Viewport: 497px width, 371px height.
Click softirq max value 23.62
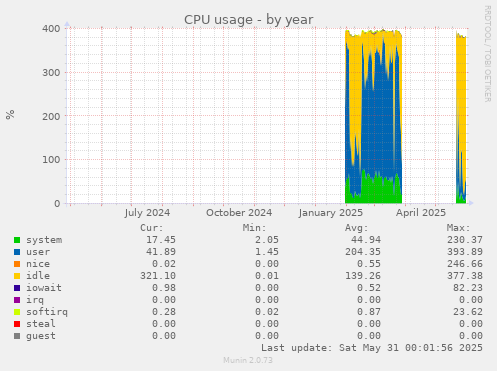[468, 312]
